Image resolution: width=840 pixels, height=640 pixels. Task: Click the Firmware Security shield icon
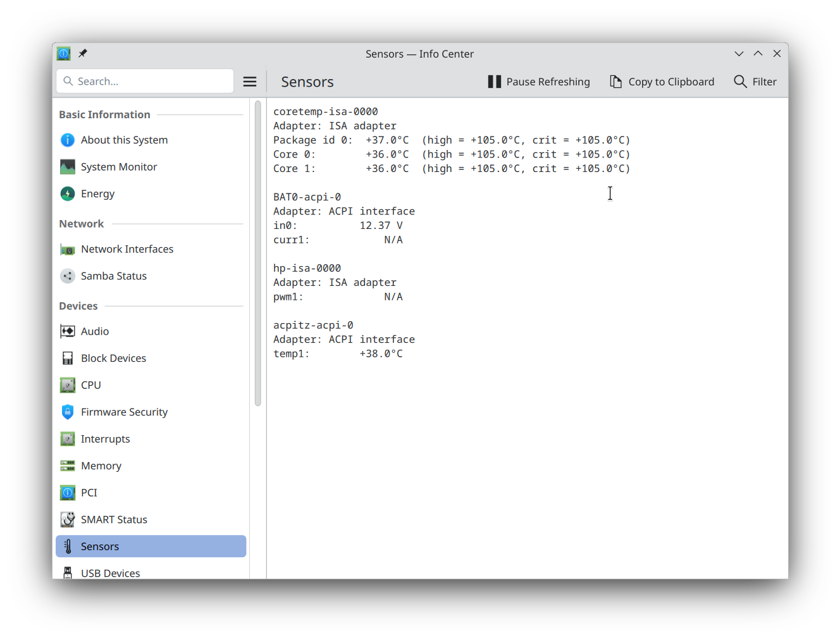[68, 412]
